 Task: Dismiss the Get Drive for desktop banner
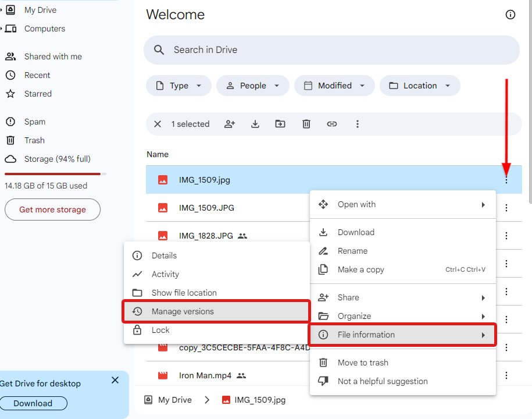pos(115,380)
